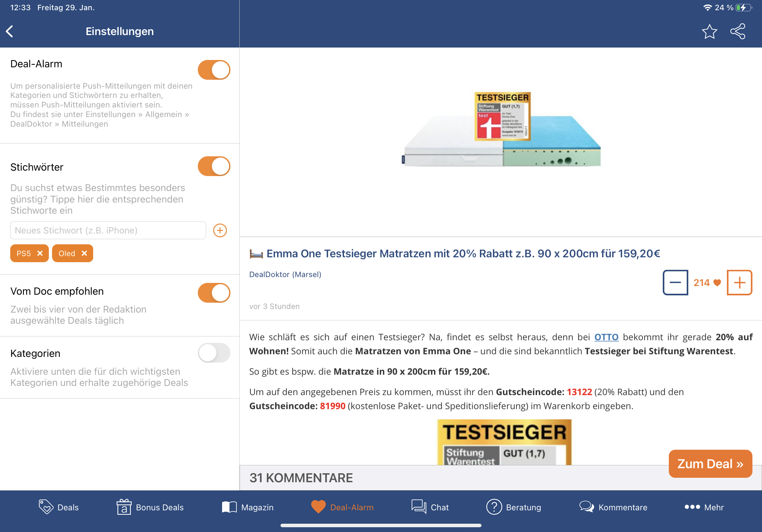Open the Deals tab

[58, 507]
